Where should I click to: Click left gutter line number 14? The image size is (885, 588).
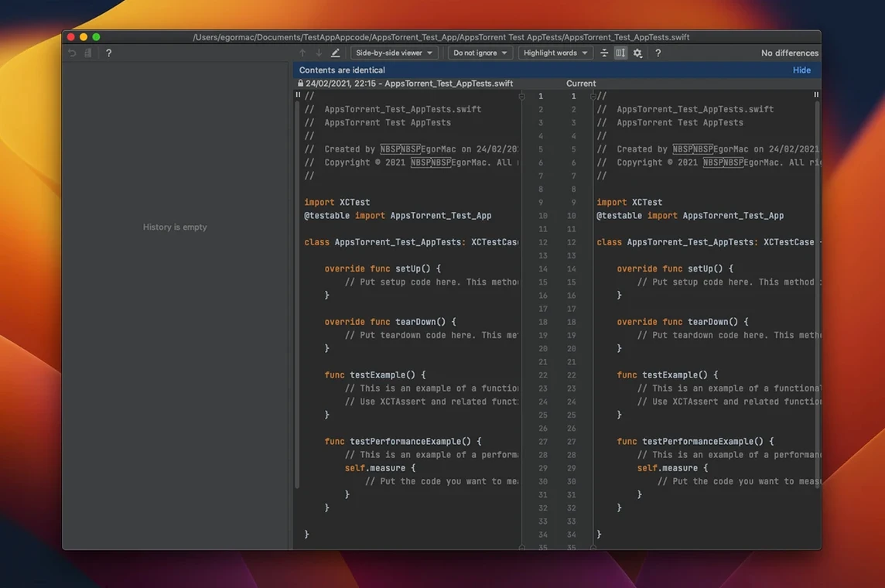(543, 269)
